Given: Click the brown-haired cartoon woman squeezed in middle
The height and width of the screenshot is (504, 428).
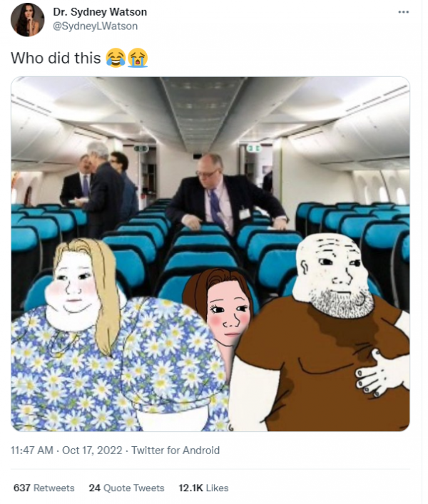Looking at the screenshot, I should pyautogui.click(x=222, y=309).
